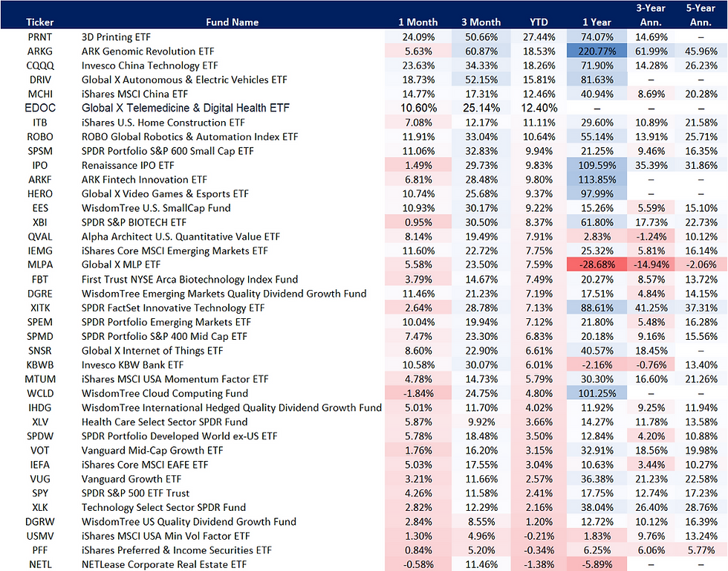
Task: Click the 113.85% cell for ARKF
Action: click(597, 179)
